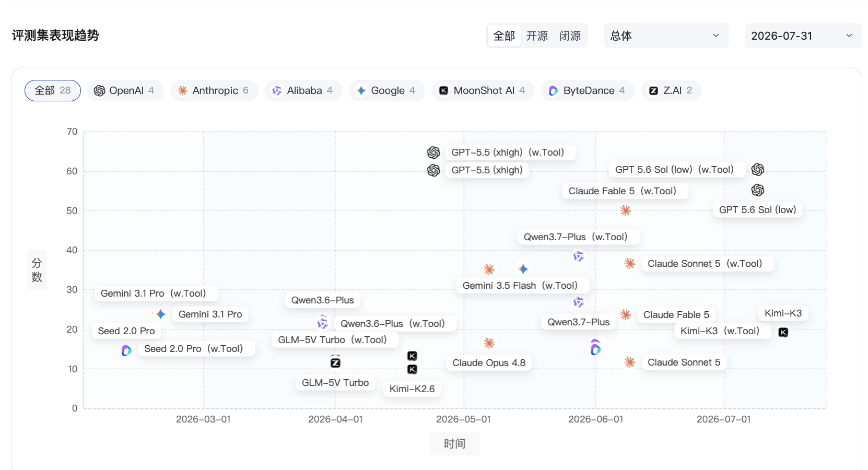Filter chart by MoonShot AI vendor chip
The height and width of the screenshot is (470, 868).
[x=483, y=90]
